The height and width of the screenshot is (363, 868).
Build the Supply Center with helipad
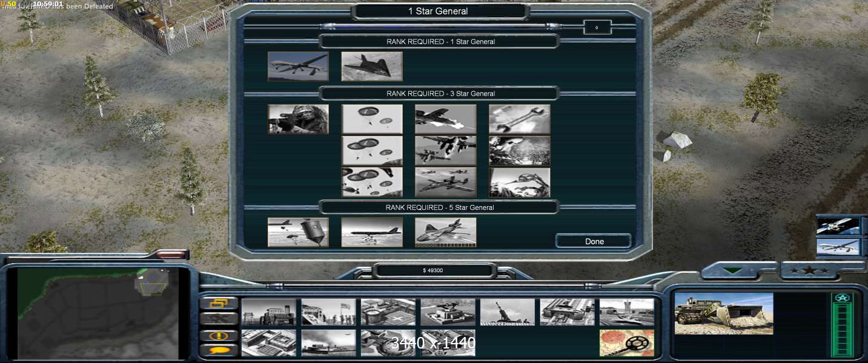tap(388, 312)
